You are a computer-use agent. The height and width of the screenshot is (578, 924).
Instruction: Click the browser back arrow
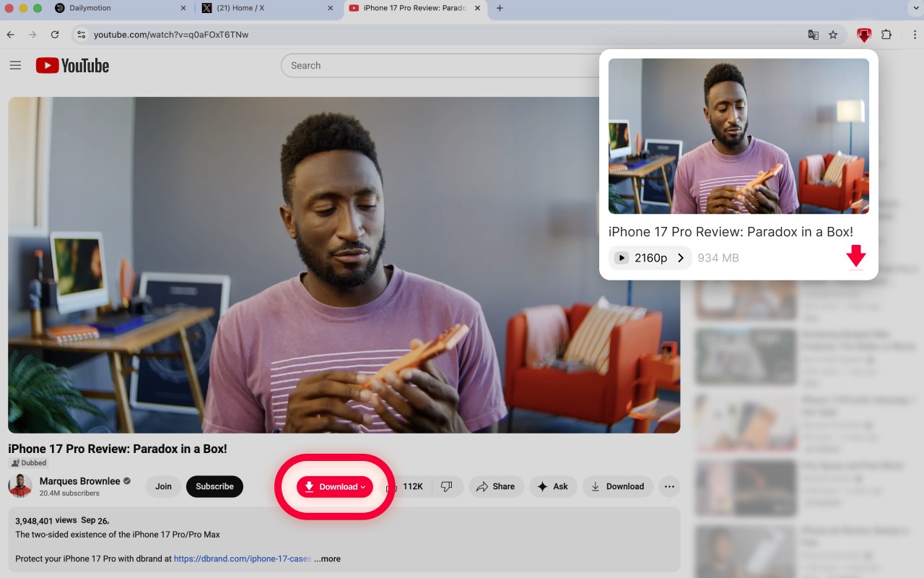coord(10,35)
